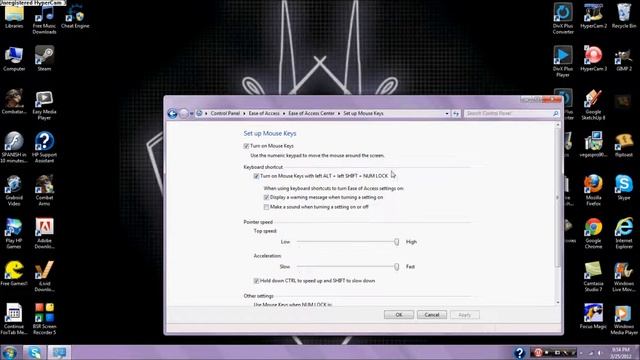Go to Control Panel breadcrumb
This screenshot has width=640, height=360.
(225, 113)
